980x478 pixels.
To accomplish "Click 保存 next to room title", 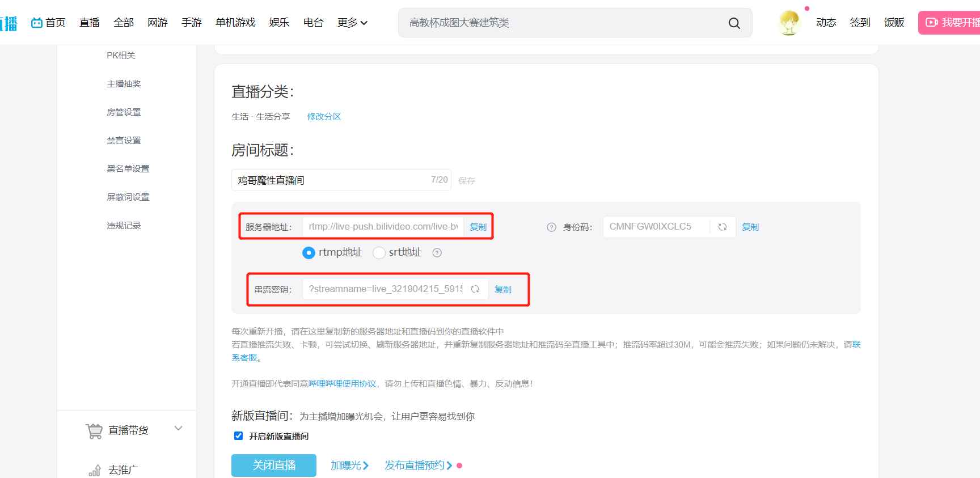I will coord(467,180).
